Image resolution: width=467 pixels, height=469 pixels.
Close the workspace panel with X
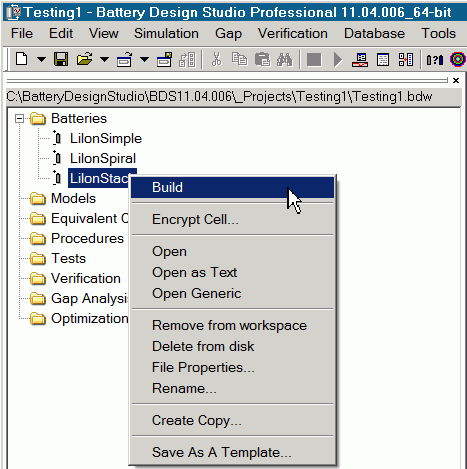click(456, 80)
